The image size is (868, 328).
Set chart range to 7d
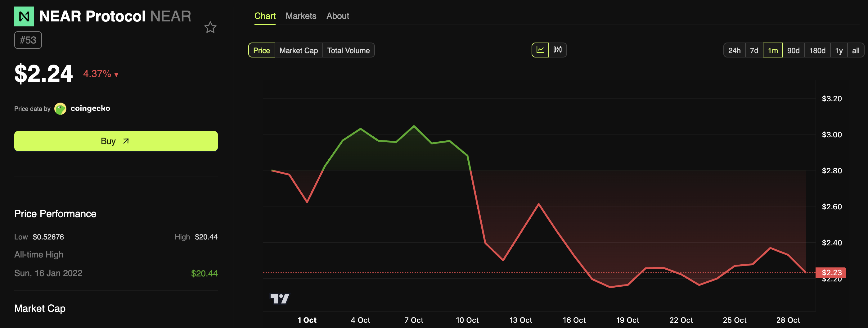[x=754, y=50]
